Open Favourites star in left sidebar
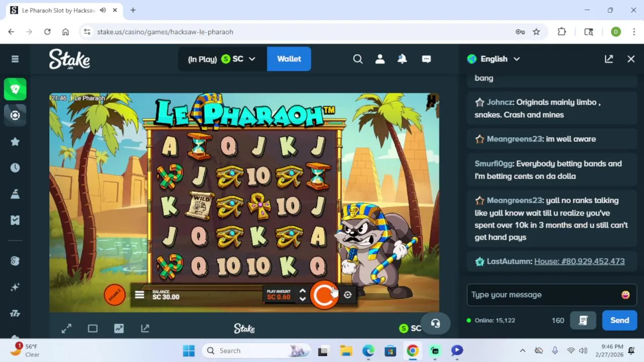644x362 pixels. click(15, 142)
